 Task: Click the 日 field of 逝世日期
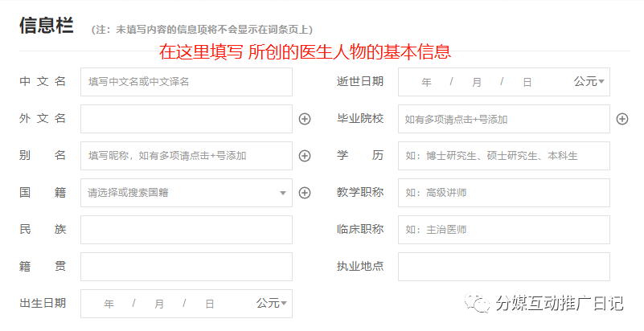point(527,83)
